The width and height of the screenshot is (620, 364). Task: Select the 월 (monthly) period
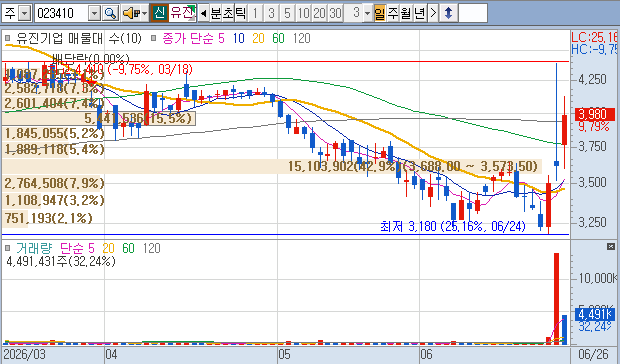pyautogui.click(x=406, y=13)
